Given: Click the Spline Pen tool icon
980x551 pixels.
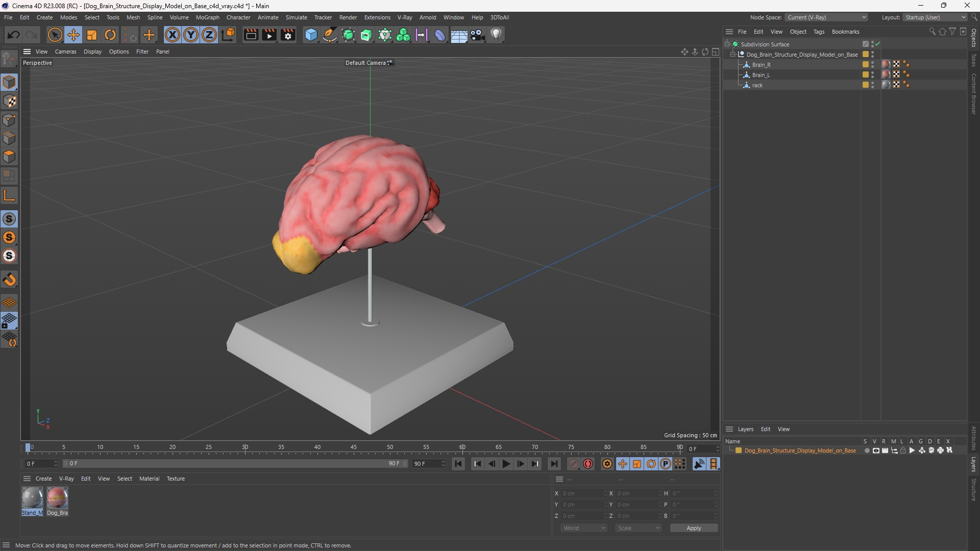Looking at the screenshot, I should pyautogui.click(x=330, y=35).
